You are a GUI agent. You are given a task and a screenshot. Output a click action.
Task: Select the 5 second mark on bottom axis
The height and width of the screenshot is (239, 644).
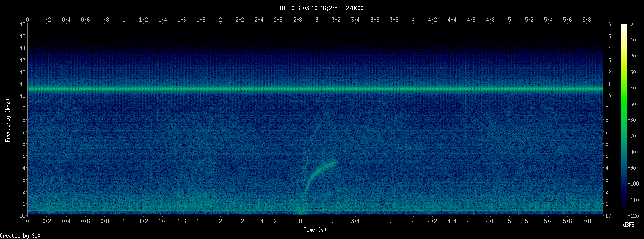coord(509,221)
